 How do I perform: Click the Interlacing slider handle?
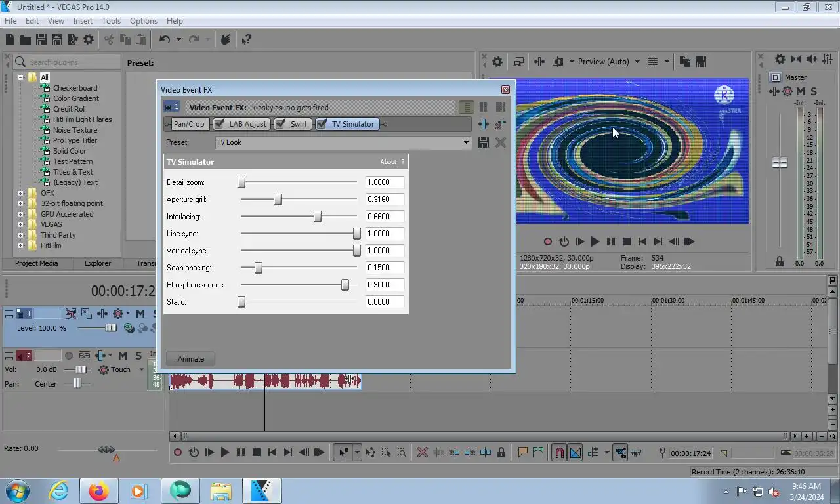coord(318,217)
